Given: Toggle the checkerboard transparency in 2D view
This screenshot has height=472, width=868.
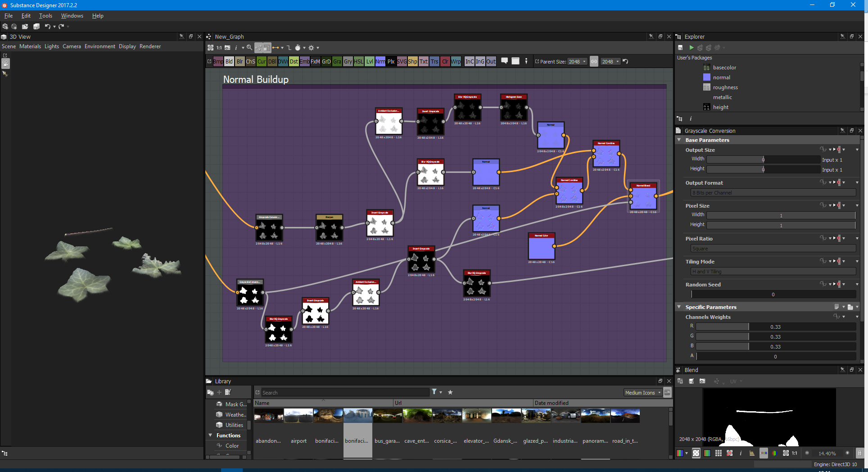Looking at the screenshot, I should tap(696, 453).
